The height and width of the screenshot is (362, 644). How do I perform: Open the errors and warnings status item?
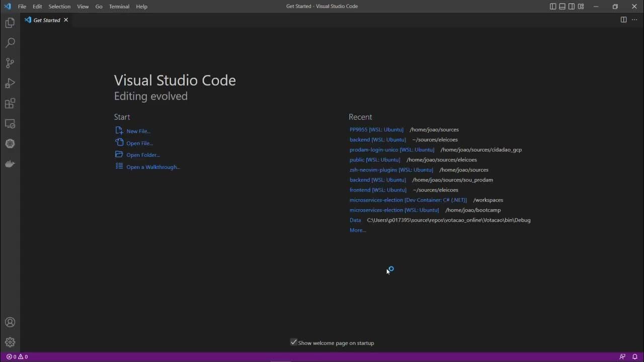(x=17, y=356)
